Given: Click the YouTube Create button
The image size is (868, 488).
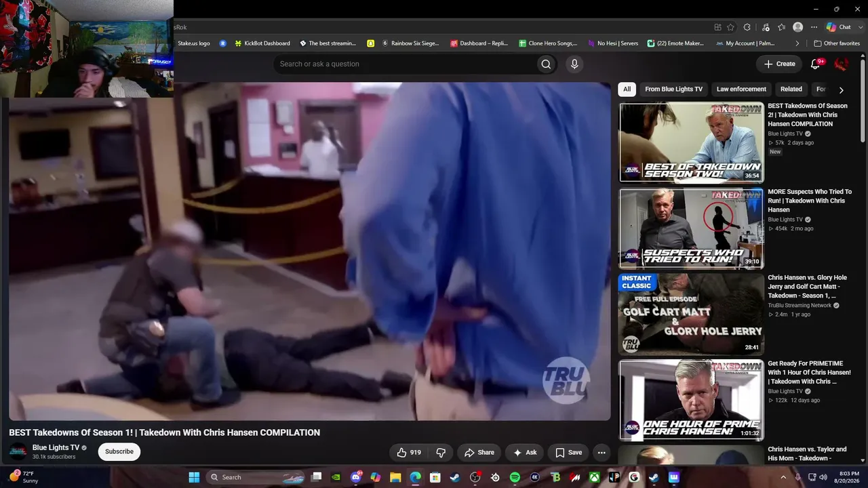Looking at the screenshot, I should (x=779, y=64).
